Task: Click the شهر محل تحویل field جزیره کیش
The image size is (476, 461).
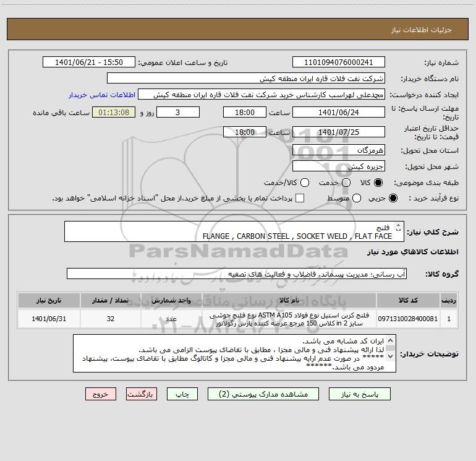Action: tap(339, 166)
